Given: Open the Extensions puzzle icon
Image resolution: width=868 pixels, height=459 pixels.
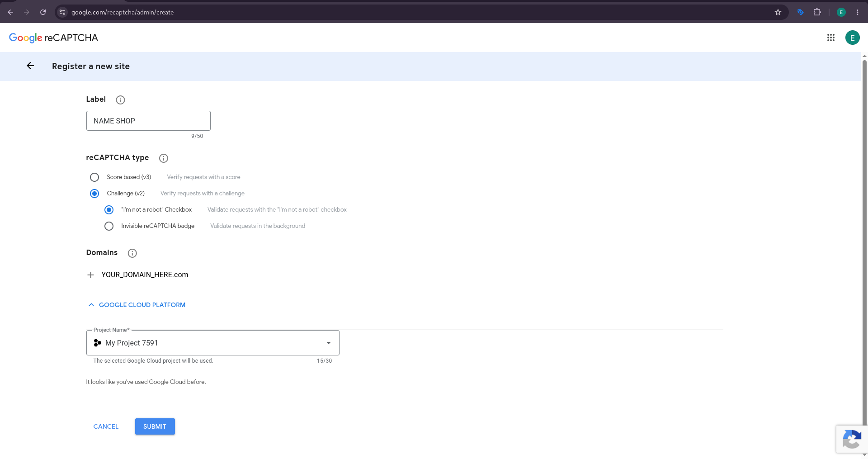Looking at the screenshot, I should click(x=817, y=12).
